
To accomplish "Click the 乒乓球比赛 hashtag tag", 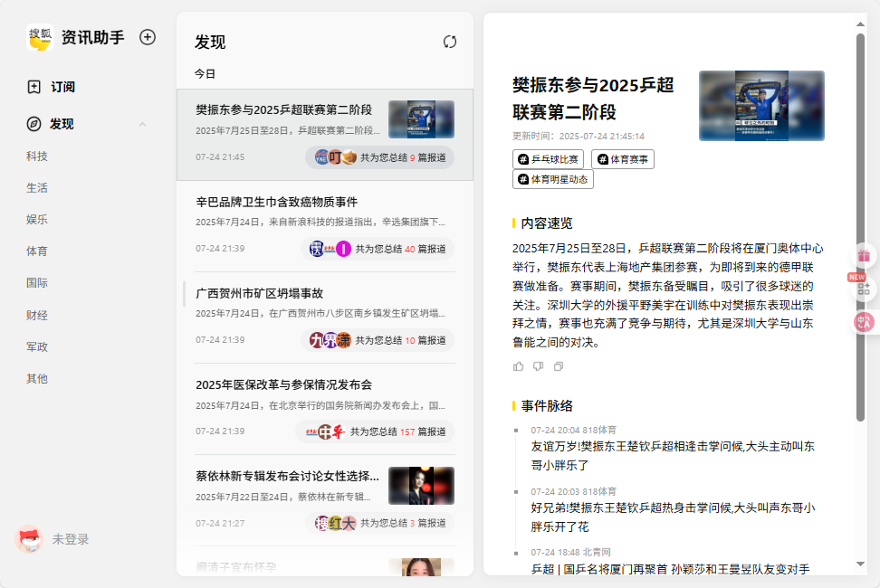I will tap(548, 159).
